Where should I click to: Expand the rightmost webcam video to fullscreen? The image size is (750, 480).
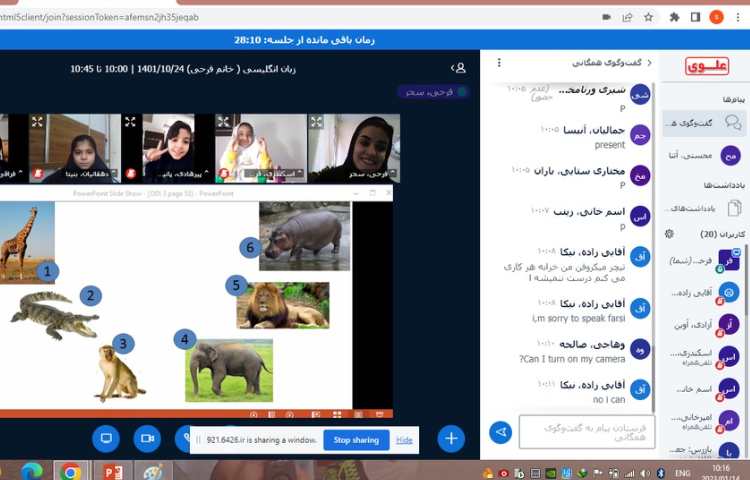pyautogui.click(x=317, y=122)
